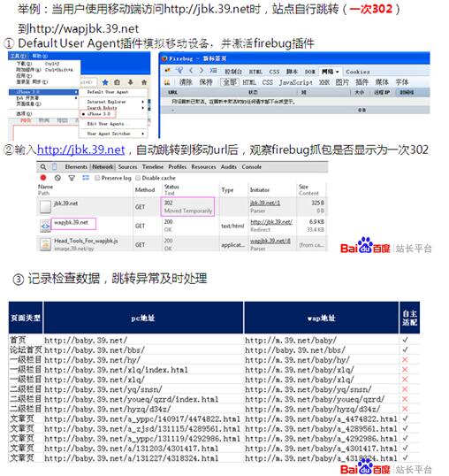Click the red record network log button
449x476 pixels.
coord(43,178)
